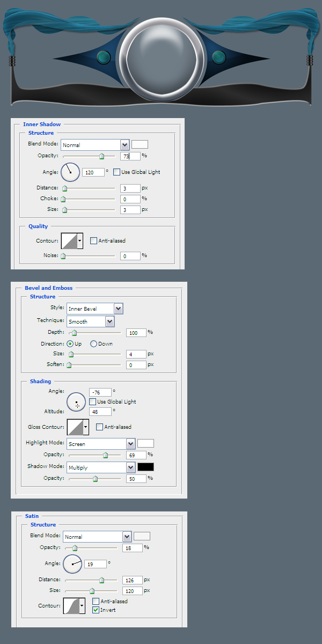Click Bevel Depth value field
The image size is (322, 644).
point(136,333)
